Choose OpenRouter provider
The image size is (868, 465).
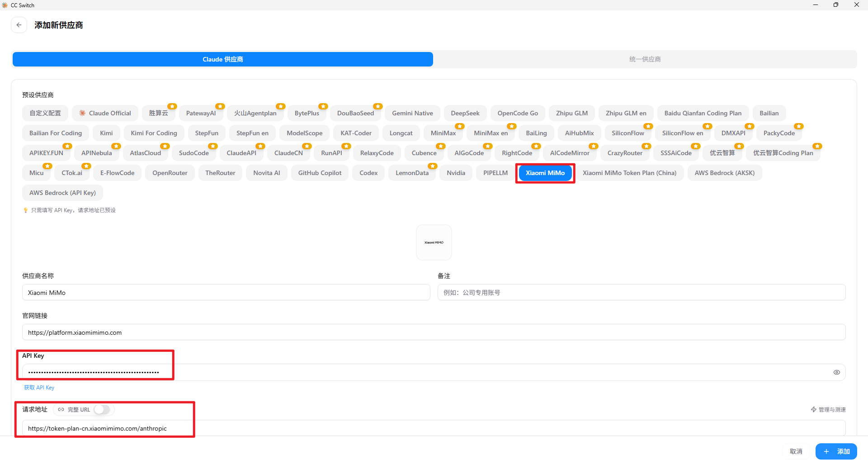click(170, 173)
